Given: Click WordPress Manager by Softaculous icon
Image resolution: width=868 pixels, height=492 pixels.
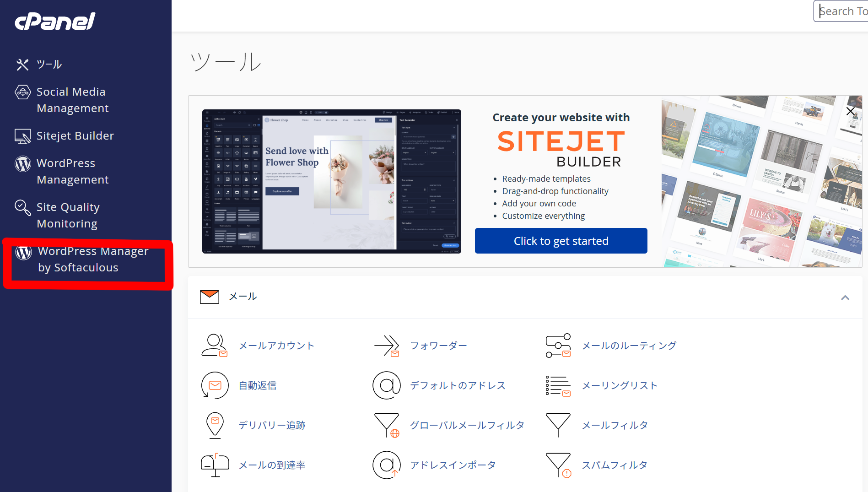Looking at the screenshot, I should pyautogui.click(x=23, y=252).
